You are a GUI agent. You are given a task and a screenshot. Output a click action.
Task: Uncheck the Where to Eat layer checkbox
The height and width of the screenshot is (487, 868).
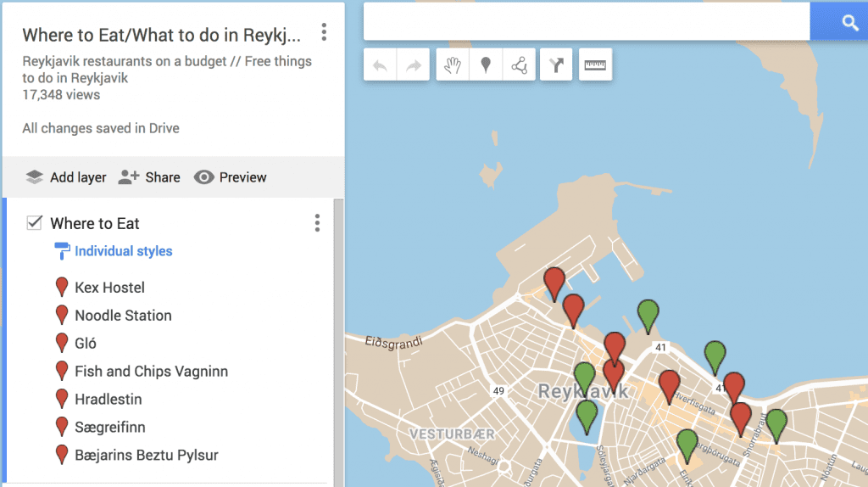pos(34,223)
